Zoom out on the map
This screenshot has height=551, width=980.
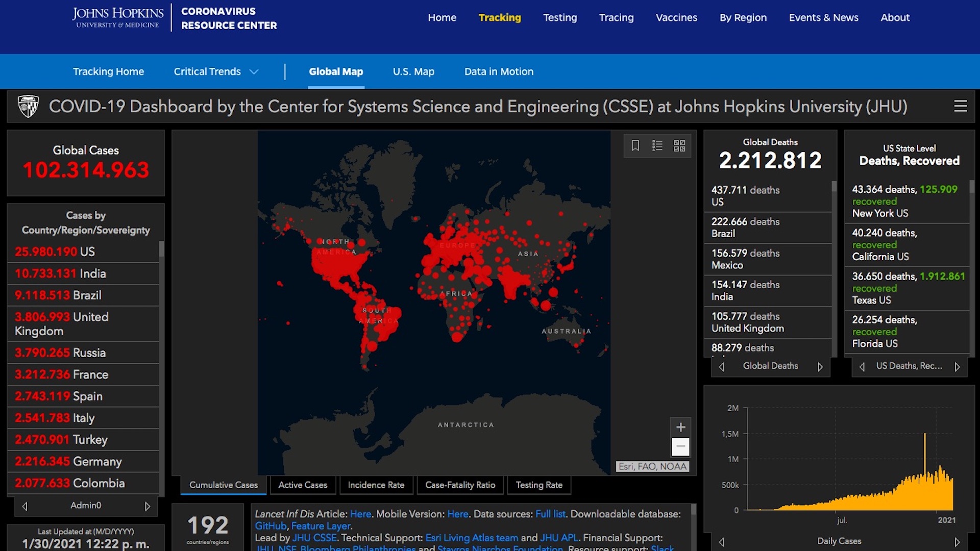pyautogui.click(x=680, y=446)
